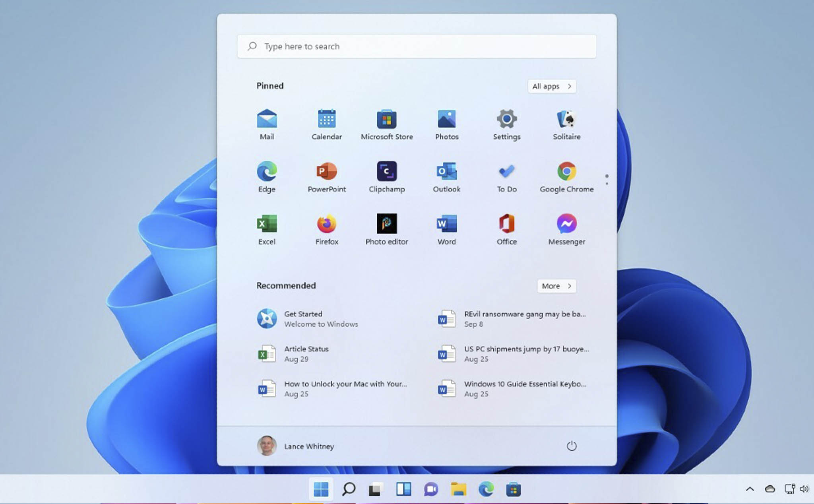Click the OneDrive cloud tray icon
The height and width of the screenshot is (504, 814).
tap(770, 489)
